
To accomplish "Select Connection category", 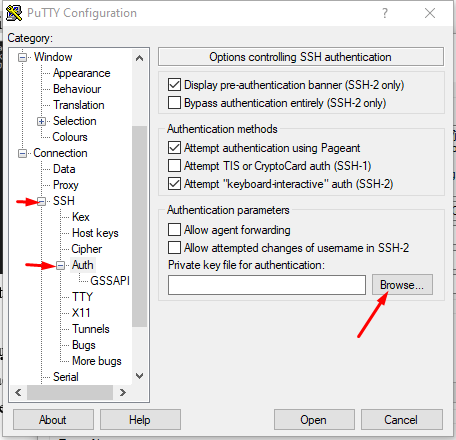I will (x=60, y=153).
